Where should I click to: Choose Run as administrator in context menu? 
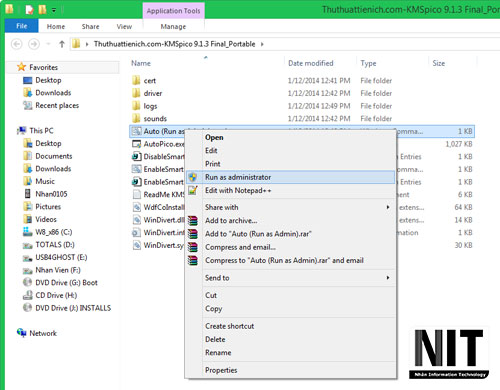tap(290, 177)
